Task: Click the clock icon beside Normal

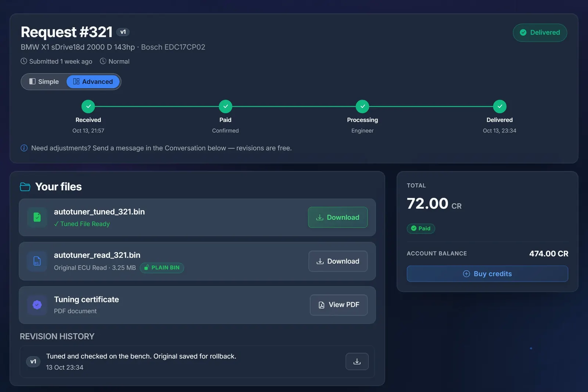Action: click(x=103, y=61)
